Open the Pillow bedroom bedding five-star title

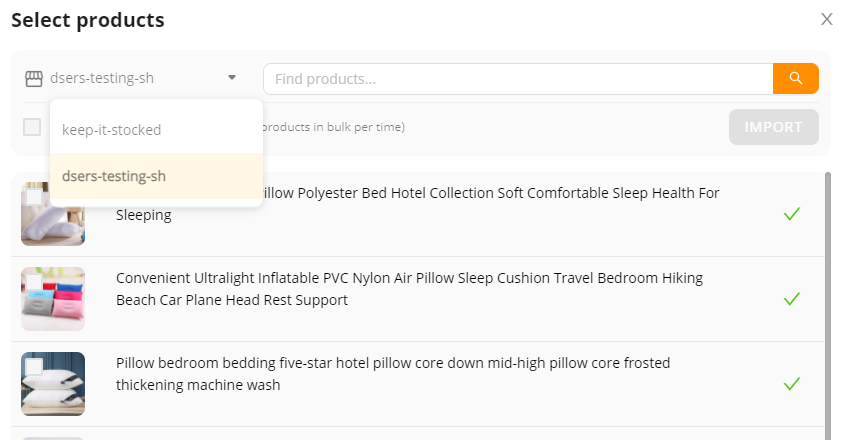[393, 374]
